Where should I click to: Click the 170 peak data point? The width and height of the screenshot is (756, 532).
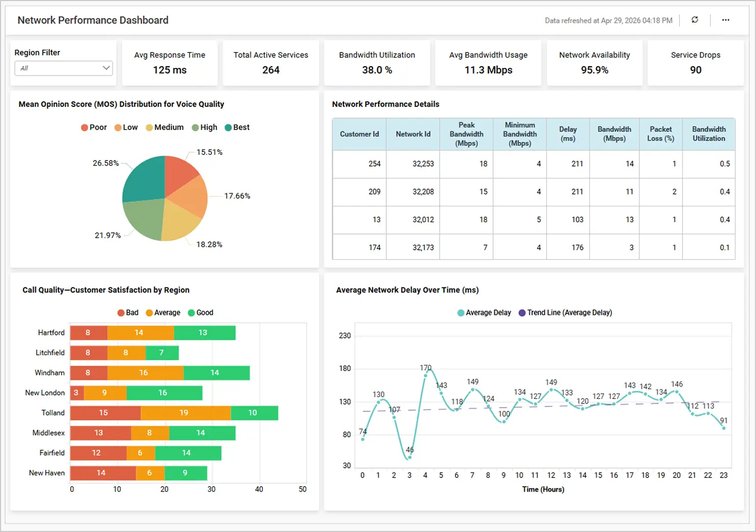425,376
